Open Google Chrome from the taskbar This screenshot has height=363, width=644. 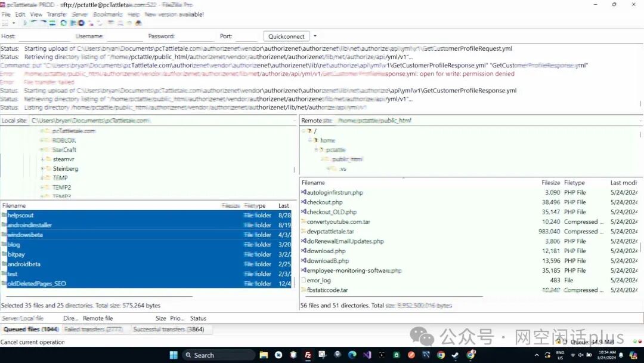441,355
